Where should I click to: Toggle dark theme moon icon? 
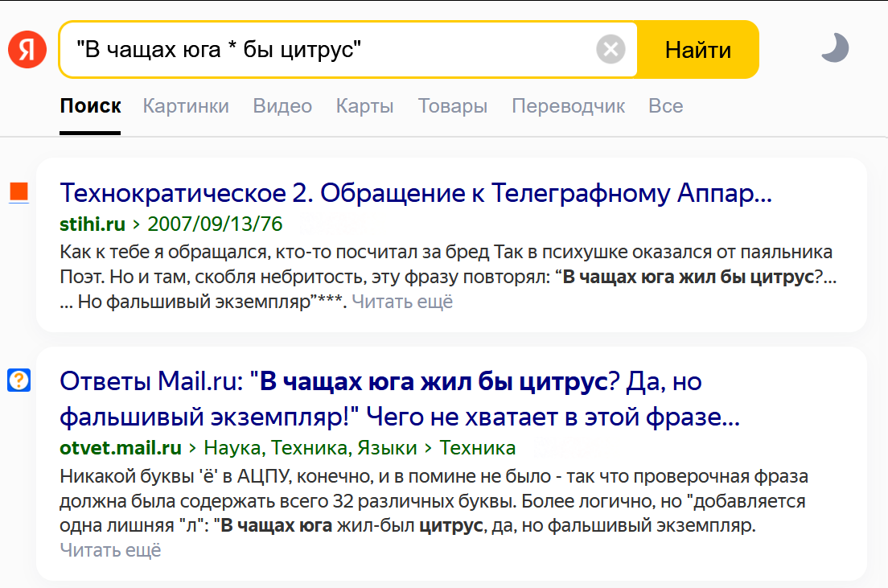coord(835,49)
